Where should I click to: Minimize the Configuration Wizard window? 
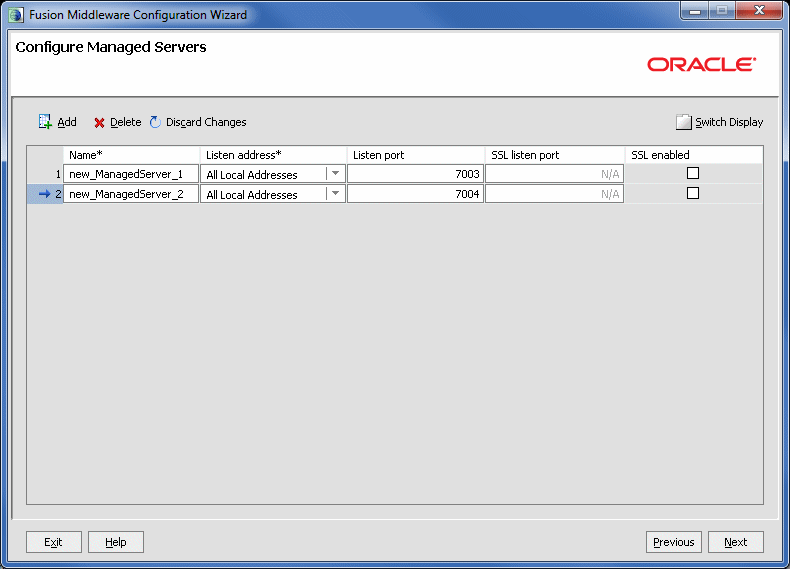[x=695, y=10]
